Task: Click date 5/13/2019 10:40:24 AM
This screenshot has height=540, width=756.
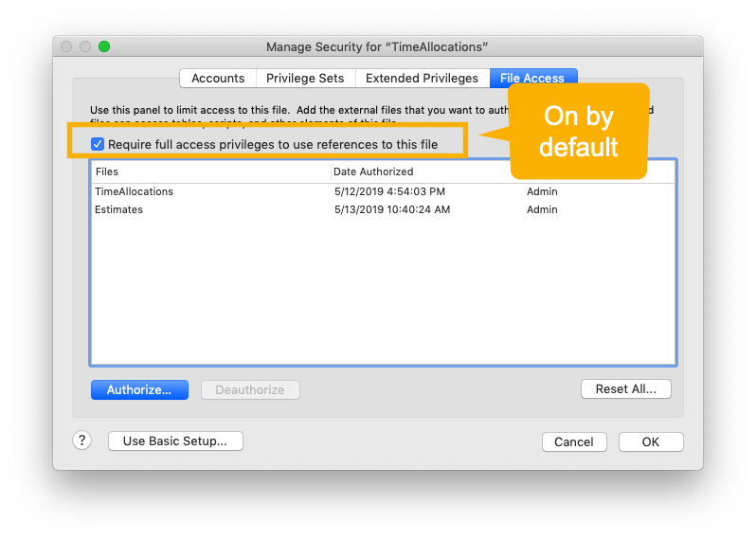Action: (392, 209)
